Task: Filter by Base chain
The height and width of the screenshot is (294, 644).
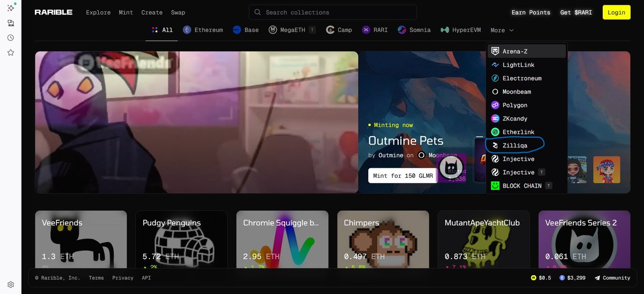Action: [x=246, y=30]
